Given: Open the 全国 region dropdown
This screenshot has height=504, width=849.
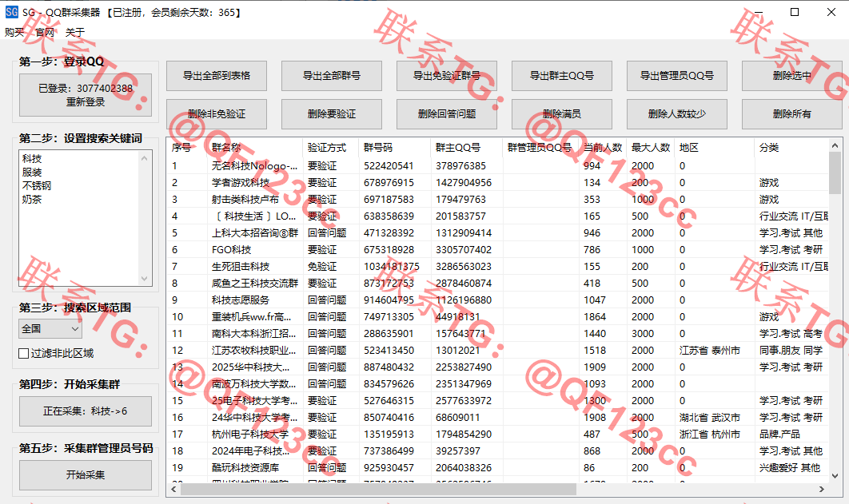Looking at the screenshot, I should [50, 329].
